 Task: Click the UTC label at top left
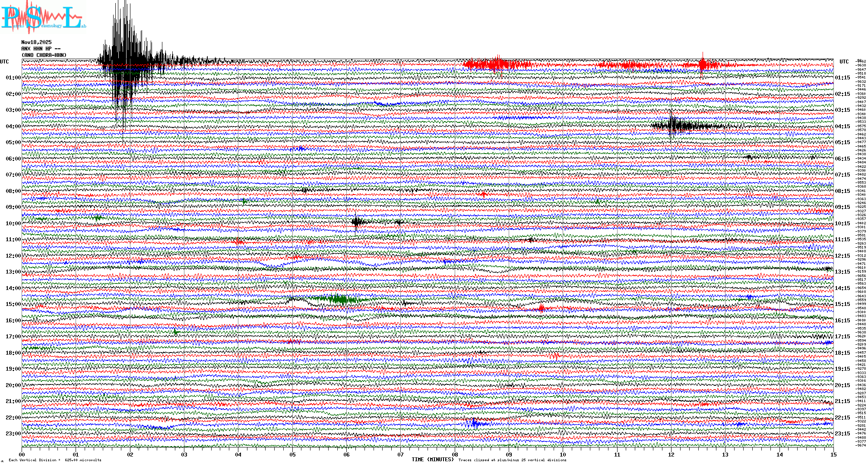pos(4,62)
